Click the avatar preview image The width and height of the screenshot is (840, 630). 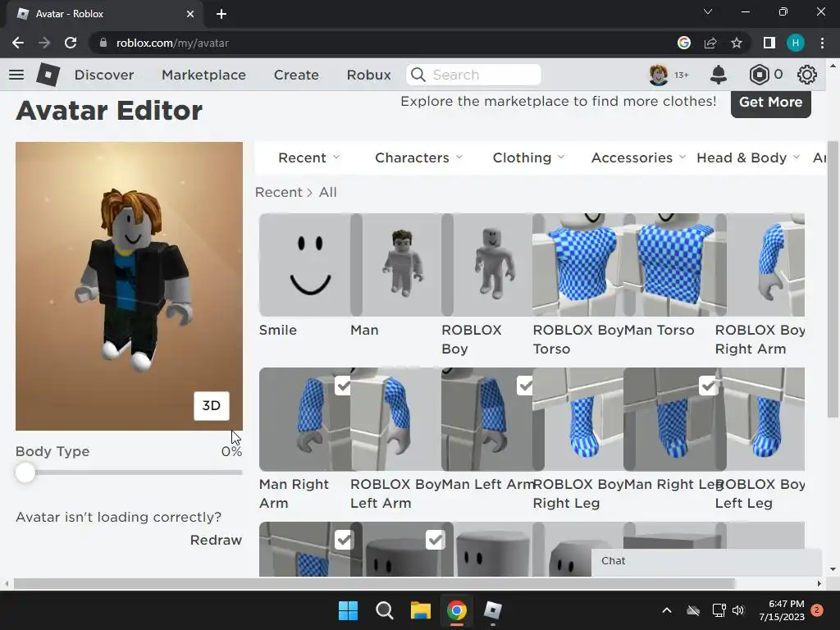(129, 286)
